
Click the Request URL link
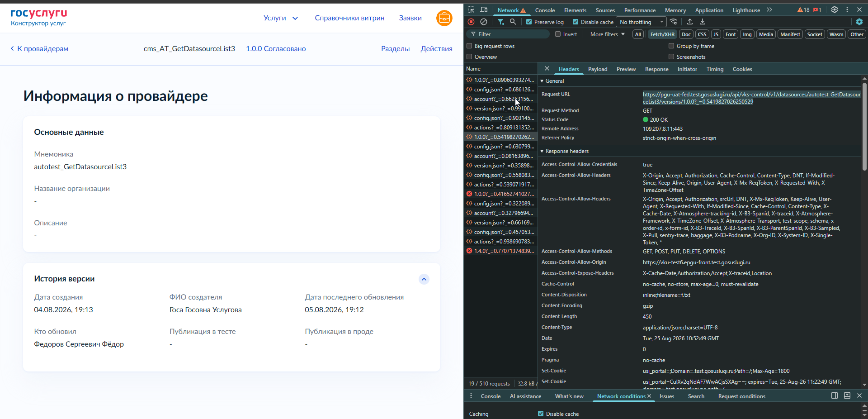(x=751, y=98)
